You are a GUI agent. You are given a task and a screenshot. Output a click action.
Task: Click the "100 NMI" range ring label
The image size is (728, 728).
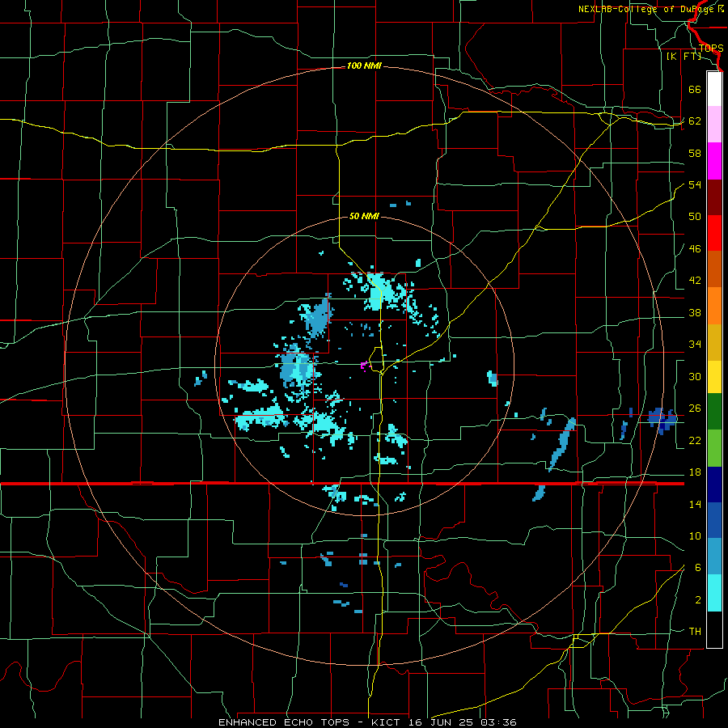(x=364, y=66)
